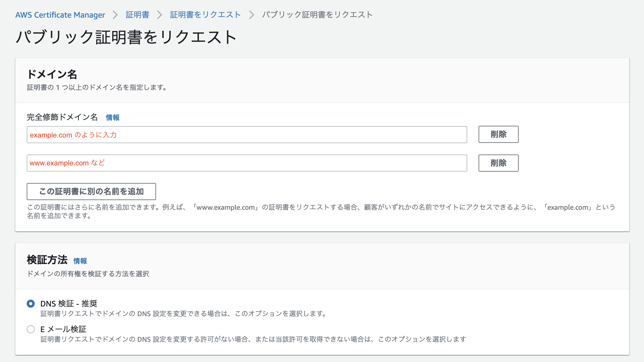The image size is (644, 362).
Task: Click the text 証明書の 1 つ以上のドメイン名を指定します。
Action: click(97, 87)
